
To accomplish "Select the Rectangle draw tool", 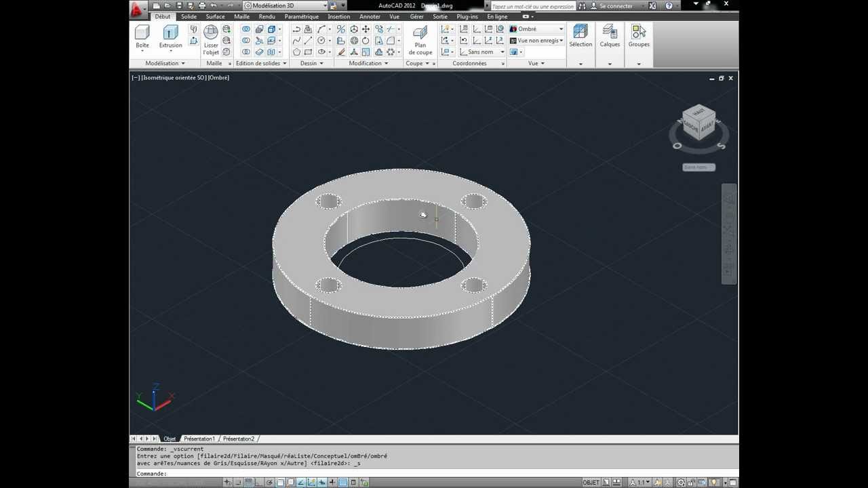I will [x=308, y=52].
